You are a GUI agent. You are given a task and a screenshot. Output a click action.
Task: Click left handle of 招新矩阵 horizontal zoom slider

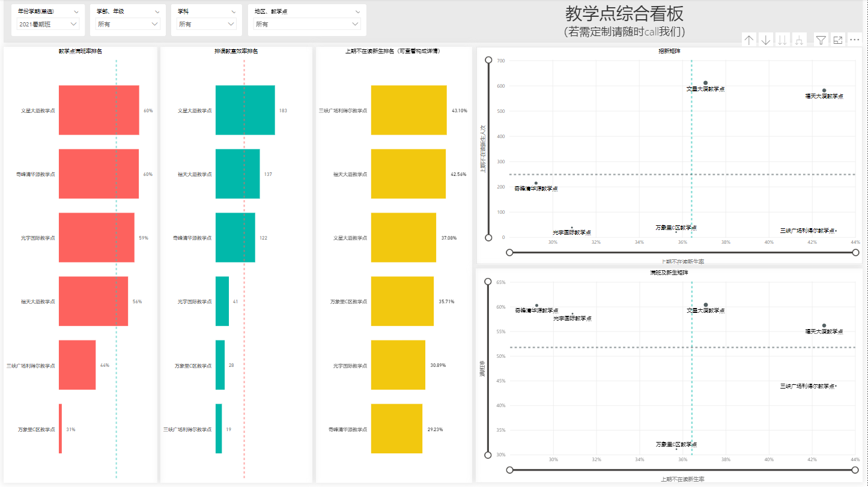(509, 253)
